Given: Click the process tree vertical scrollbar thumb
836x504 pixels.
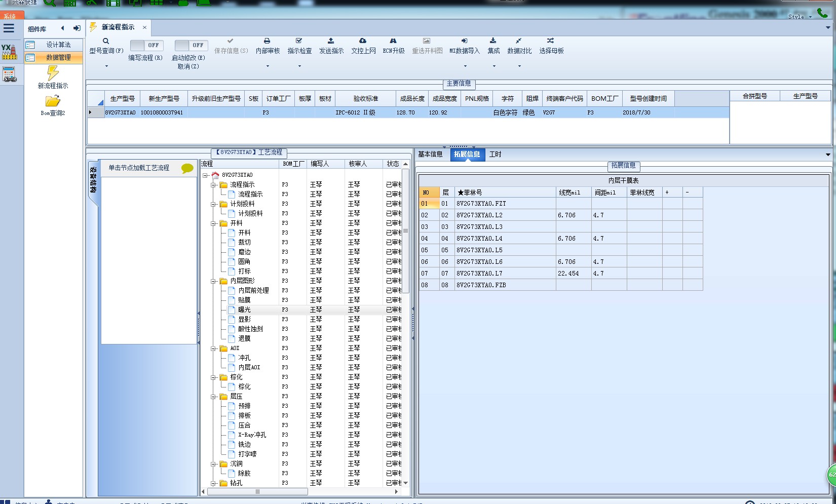Looking at the screenshot, I should pyautogui.click(x=405, y=231).
